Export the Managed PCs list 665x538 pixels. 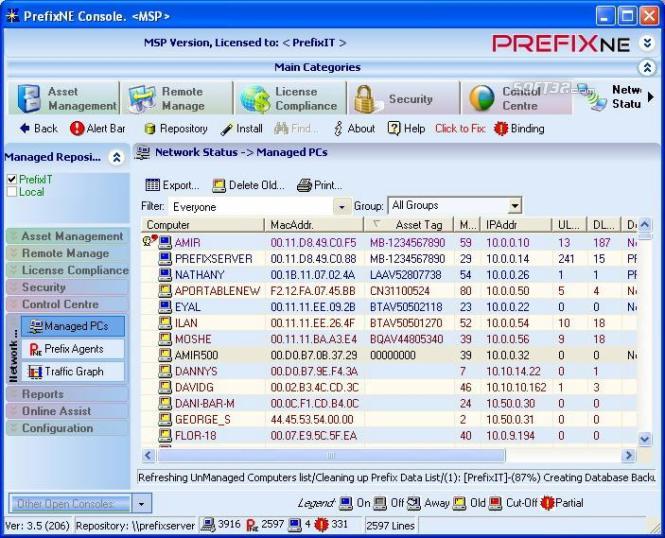172,185
